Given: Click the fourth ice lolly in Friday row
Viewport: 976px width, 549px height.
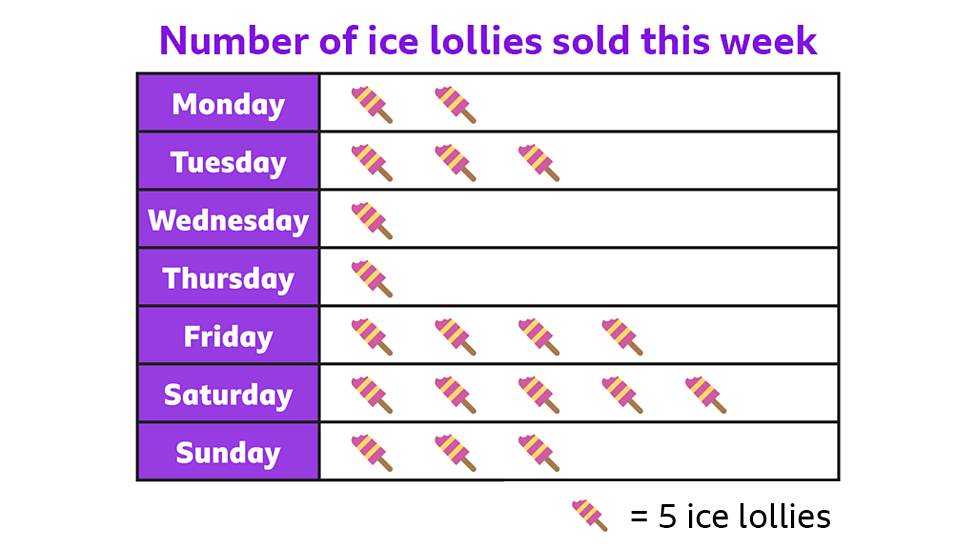Looking at the screenshot, I should point(622,336).
